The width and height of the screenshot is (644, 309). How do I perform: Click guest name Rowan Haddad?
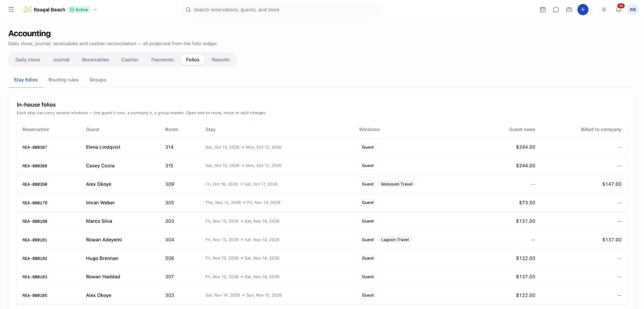tap(103, 277)
